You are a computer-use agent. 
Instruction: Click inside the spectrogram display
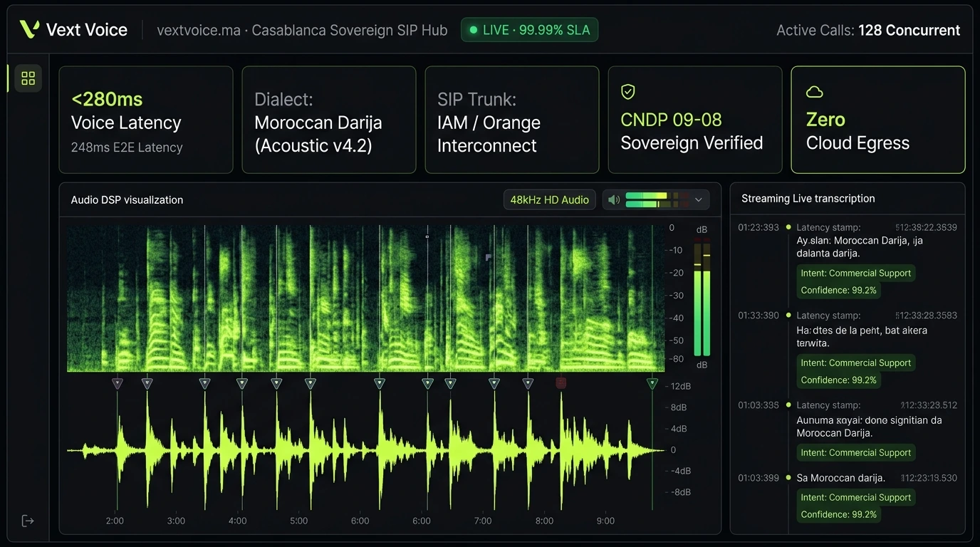[365, 298]
